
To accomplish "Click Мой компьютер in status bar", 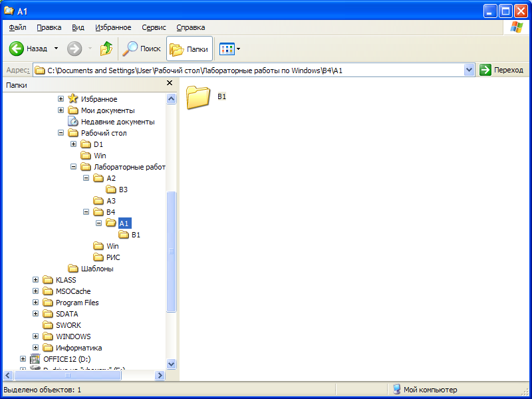I will coord(424,390).
